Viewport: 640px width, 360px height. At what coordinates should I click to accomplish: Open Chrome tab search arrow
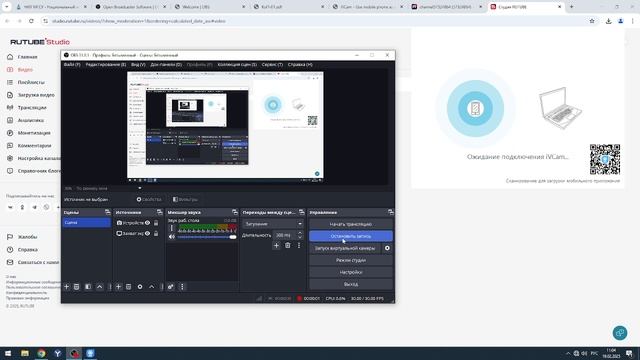click(7, 7)
